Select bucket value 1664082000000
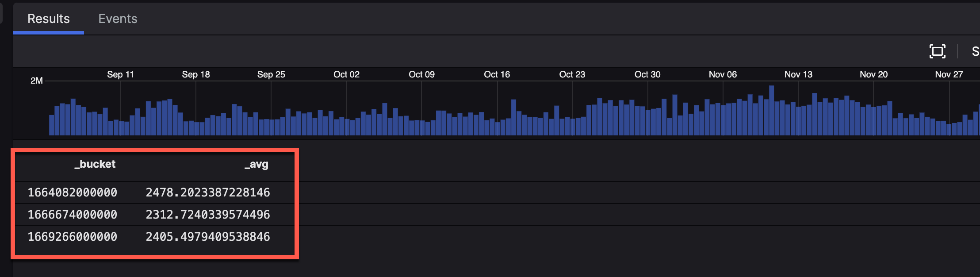This screenshot has height=277, width=980. (x=73, y=192)
